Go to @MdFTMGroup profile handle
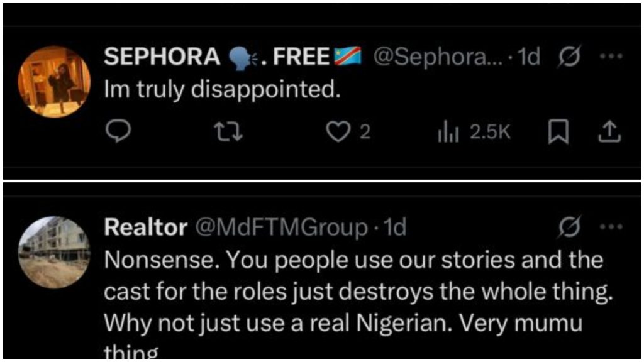644x362 pixels. pos(282,228)
